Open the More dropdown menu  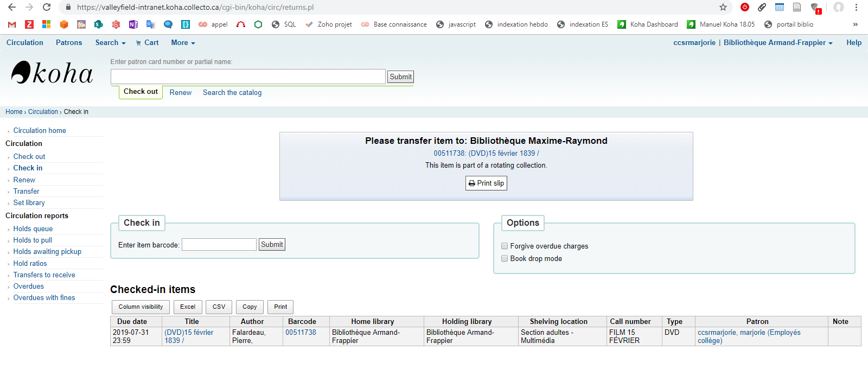183,43
